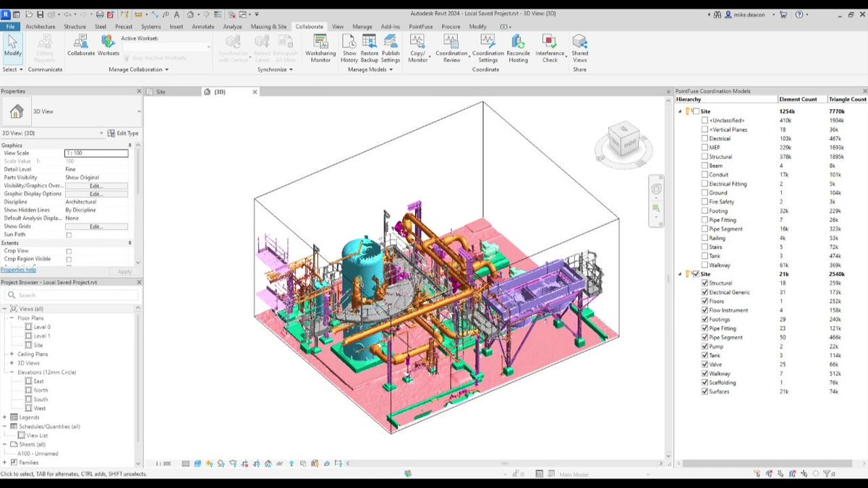This screenshot has height=488, width=868.
Task: Click the Interference Check icon
Action: point(550,48)
